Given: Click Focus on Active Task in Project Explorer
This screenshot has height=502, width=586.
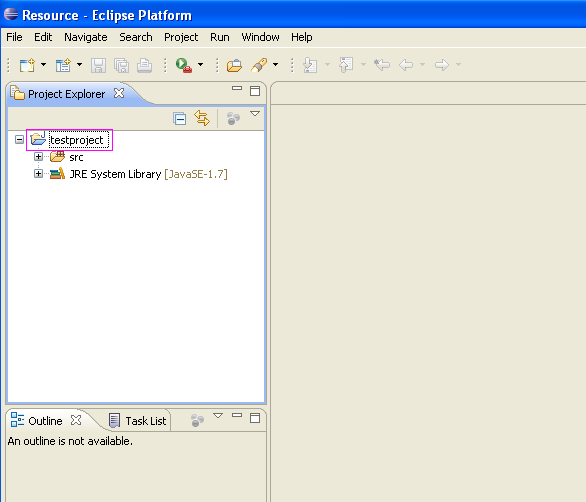Looking at the screenshot, I should (233, 118).
